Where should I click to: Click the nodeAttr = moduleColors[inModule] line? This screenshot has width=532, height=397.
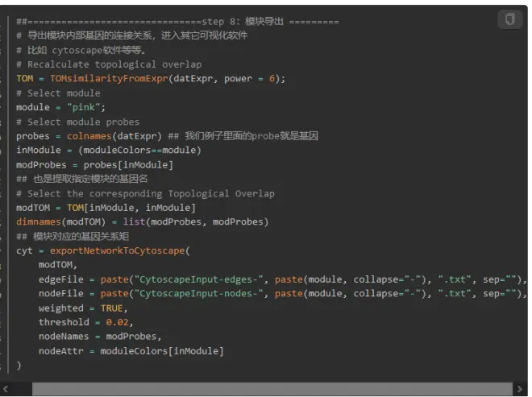pos(131,351)
